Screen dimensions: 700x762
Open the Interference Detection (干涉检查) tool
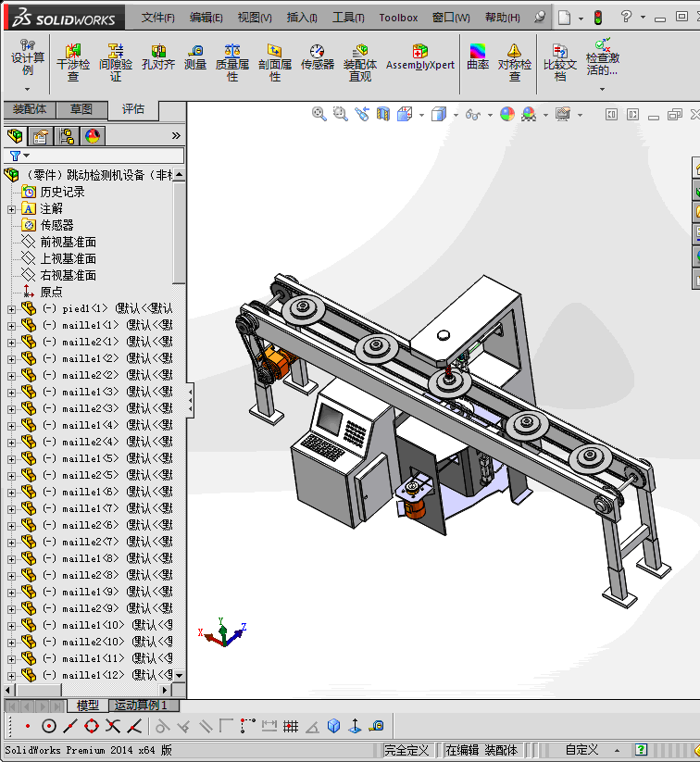(73, 63)
